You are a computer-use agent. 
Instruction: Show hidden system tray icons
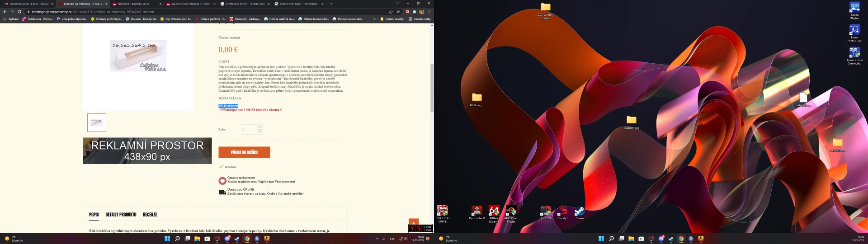pos(377,239)
